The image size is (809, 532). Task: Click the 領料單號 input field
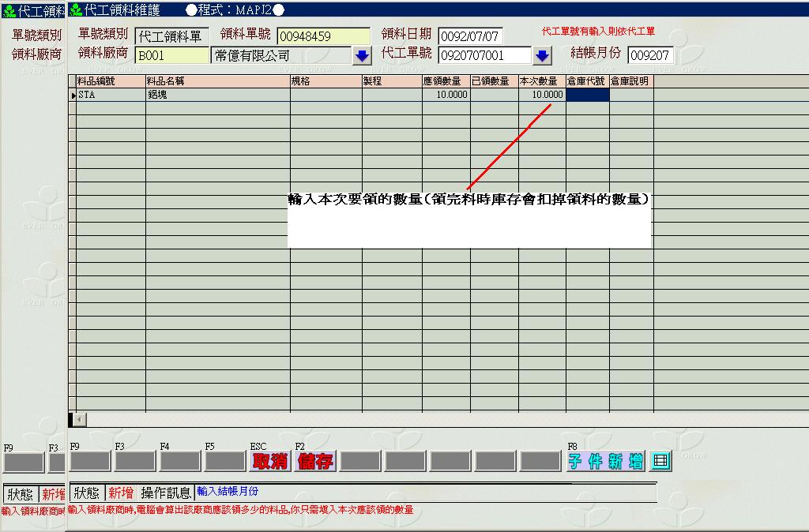(323, 36)
